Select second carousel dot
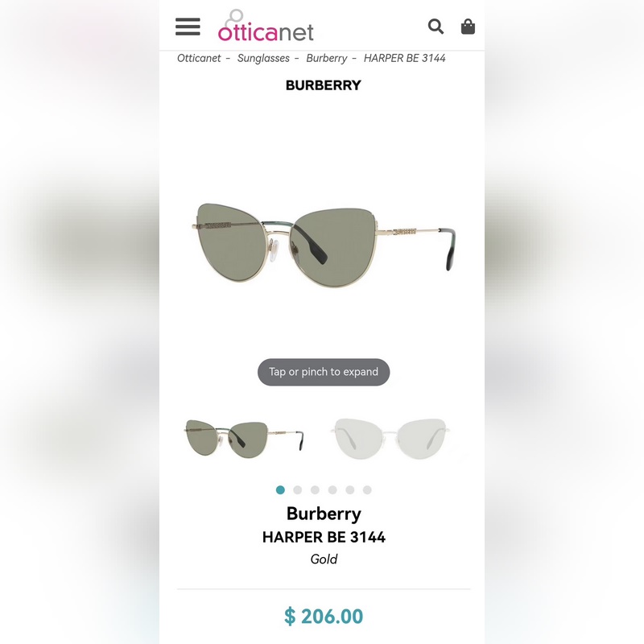This screenshot has width=644, height=644. point(298,490)
